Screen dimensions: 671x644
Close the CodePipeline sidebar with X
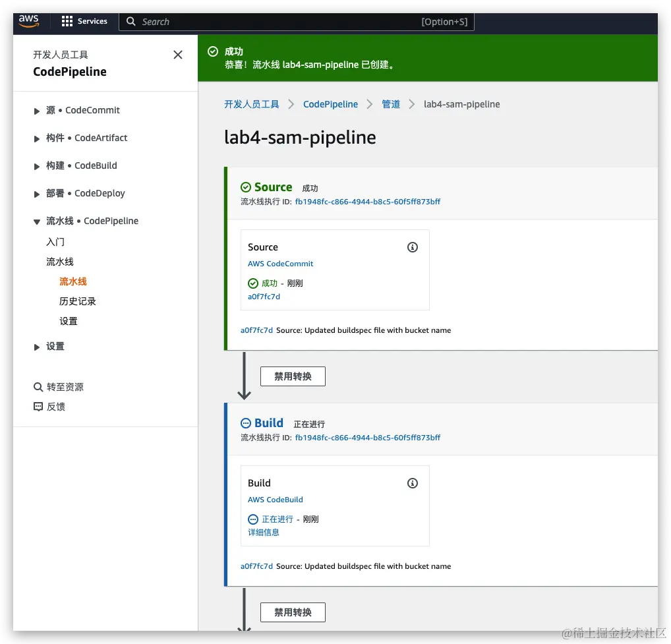click(178, 55)
